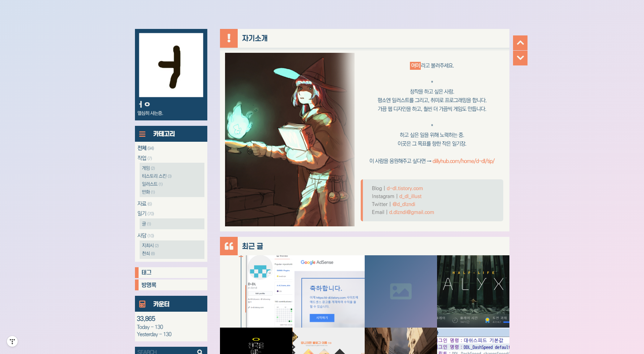Select the 글 (1) subcategory
Viewport: 644px width, 354px height.
(x=147, y=224)
